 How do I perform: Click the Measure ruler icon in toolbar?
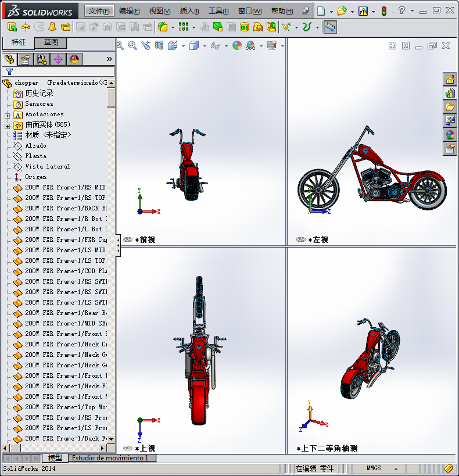click(x=330, y=27)
